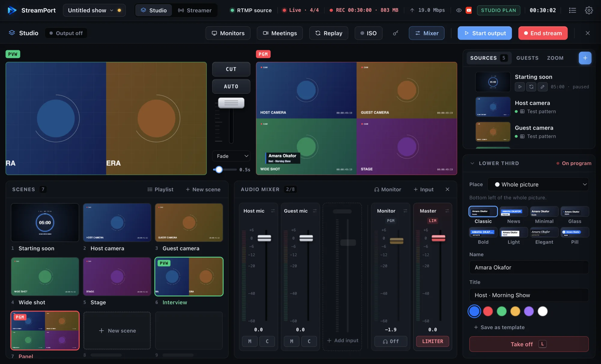
Task: Click the Monitors button
Action: coord(228,33)
